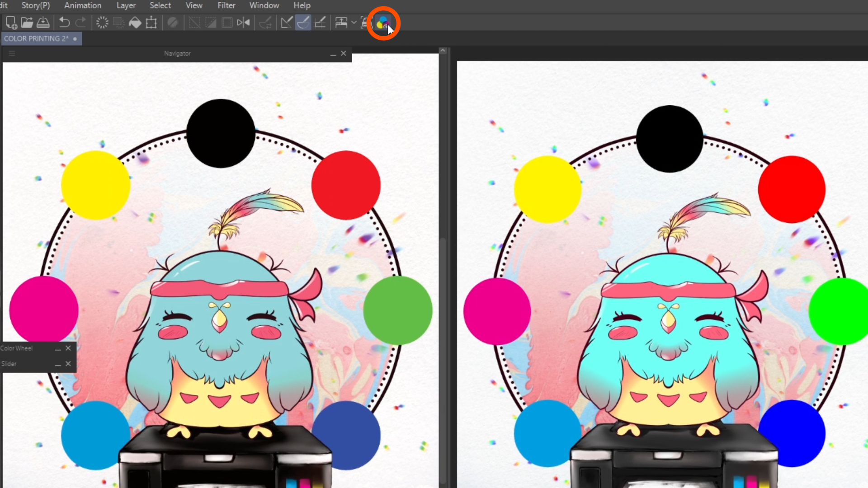Toggle the highlighted Snap to Special Ruler

coord(303,23)
